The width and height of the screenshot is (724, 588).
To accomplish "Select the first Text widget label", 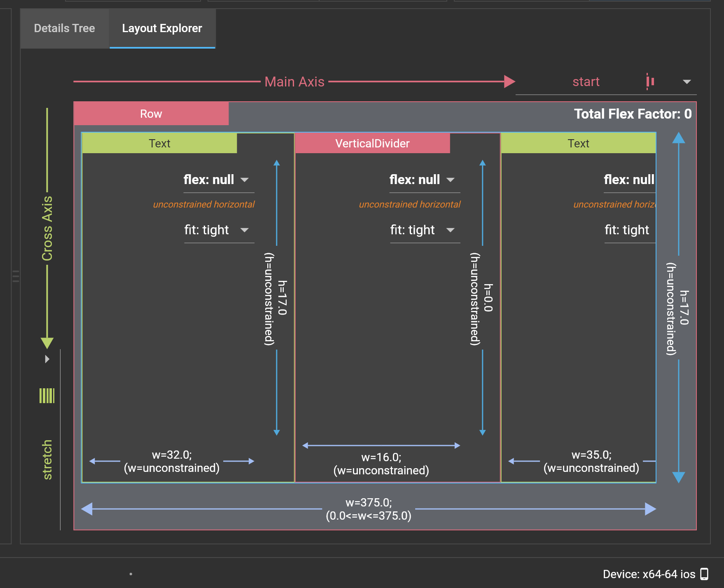I will [x=160, y=143].
